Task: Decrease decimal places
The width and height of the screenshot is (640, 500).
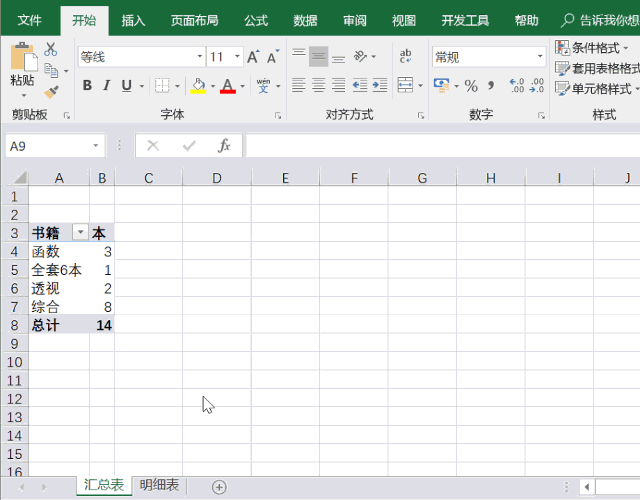Action: tap(536, 86)
